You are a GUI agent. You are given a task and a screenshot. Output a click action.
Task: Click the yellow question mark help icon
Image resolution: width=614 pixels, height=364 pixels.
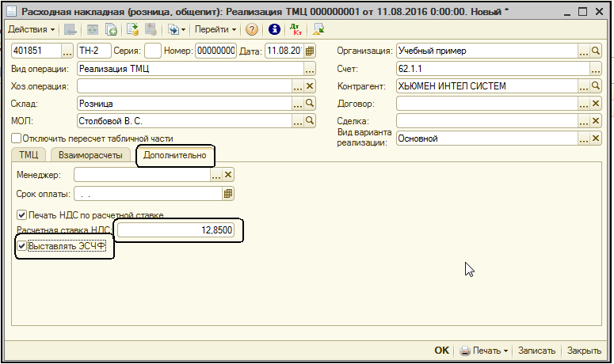point(252,29)
